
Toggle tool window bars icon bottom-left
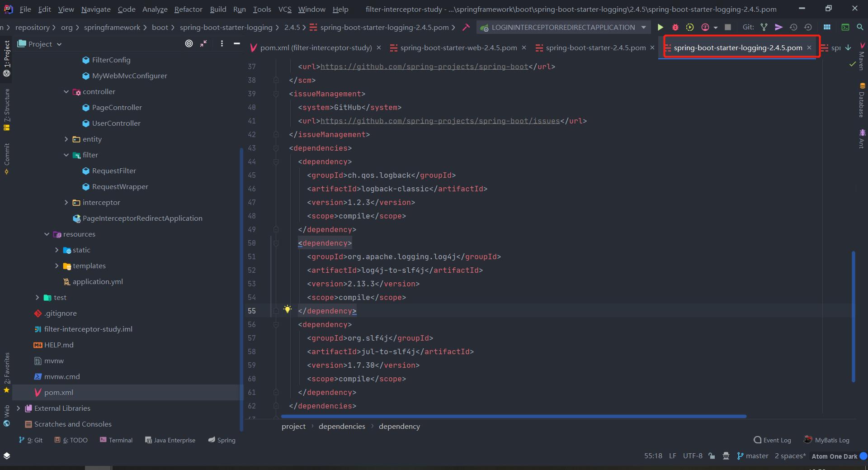pos(7,456)
